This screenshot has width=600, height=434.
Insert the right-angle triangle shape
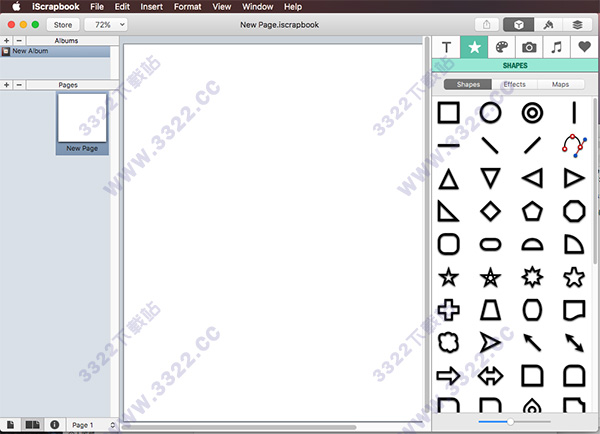pyautogui.click(x=448, y=211)
